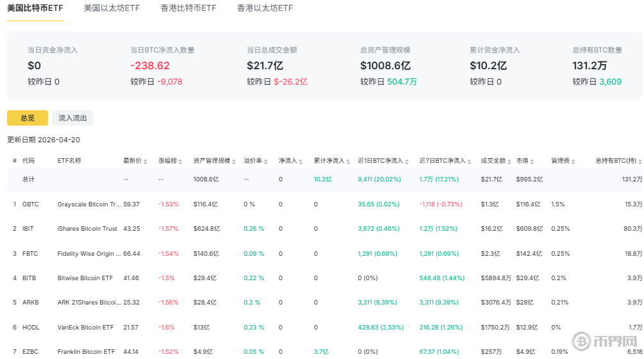Image resolution: width=644 pixels, height=359 pixels.
Task: Sort by 管理费 using its sort arrows
Action: (x=574, y=162)
